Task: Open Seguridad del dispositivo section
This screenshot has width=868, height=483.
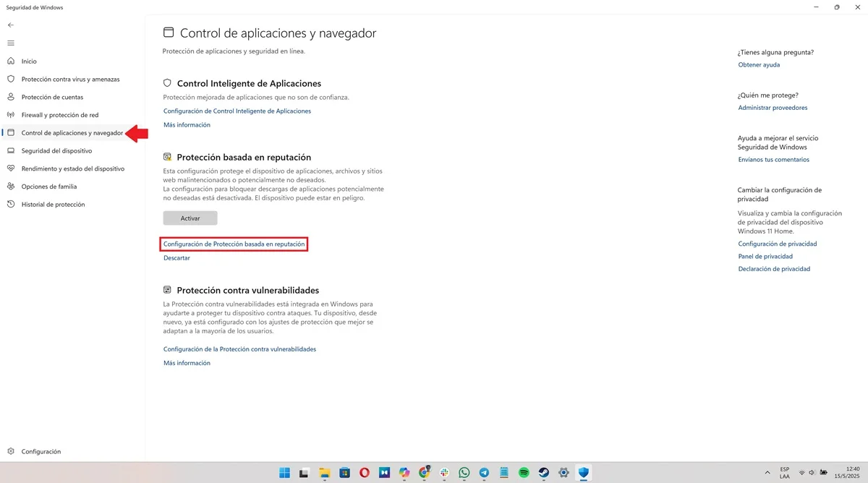Action: 56,150
